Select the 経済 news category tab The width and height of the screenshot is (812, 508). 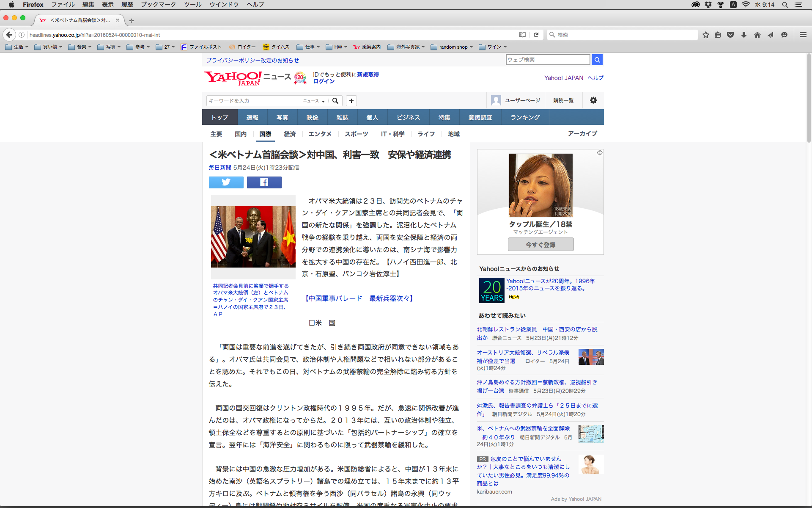tap(290, 134)
